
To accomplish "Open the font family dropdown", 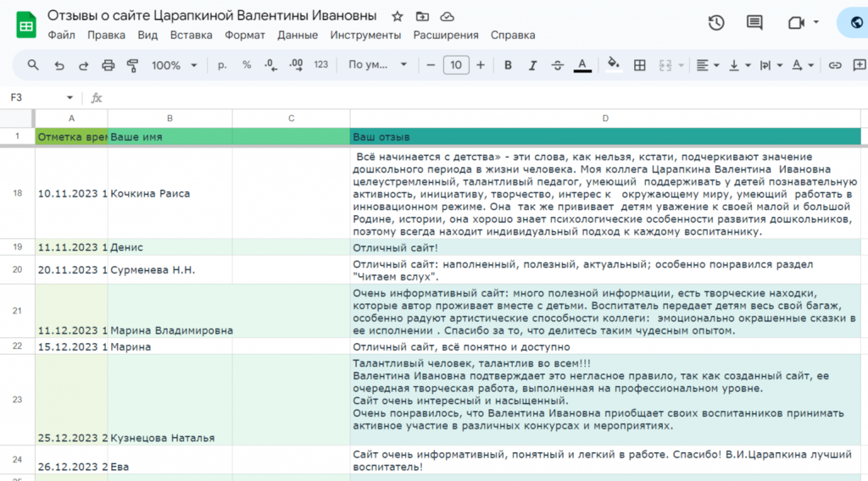I will click(x=377, y=65).
